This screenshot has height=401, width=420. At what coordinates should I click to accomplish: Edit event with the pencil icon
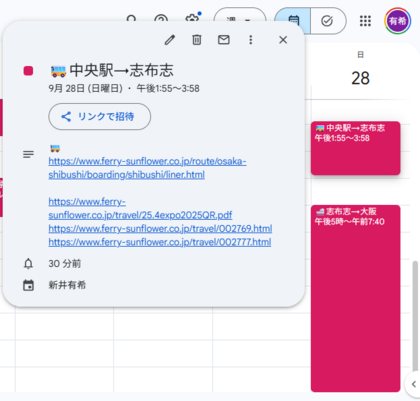coord(170,40)
